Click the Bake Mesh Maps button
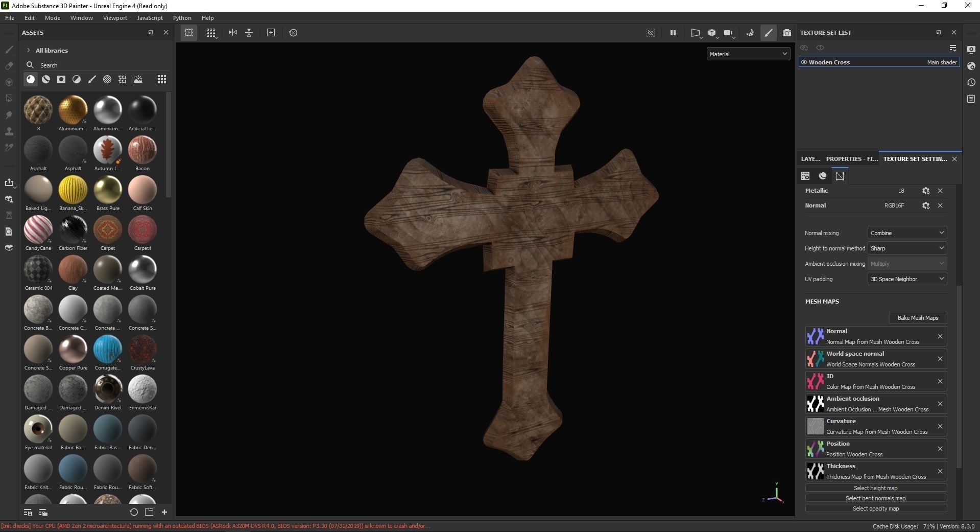 click(918, 317)
